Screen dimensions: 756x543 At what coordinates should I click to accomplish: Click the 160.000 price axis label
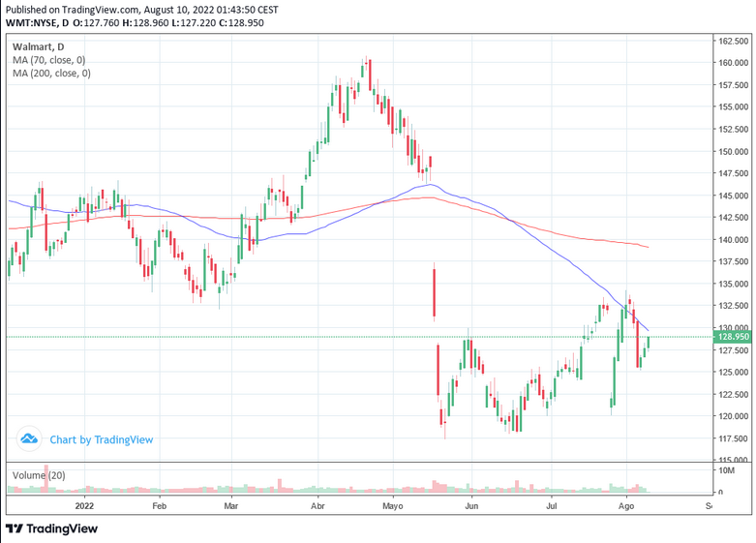pyautogui.click(x=734, y=63)
